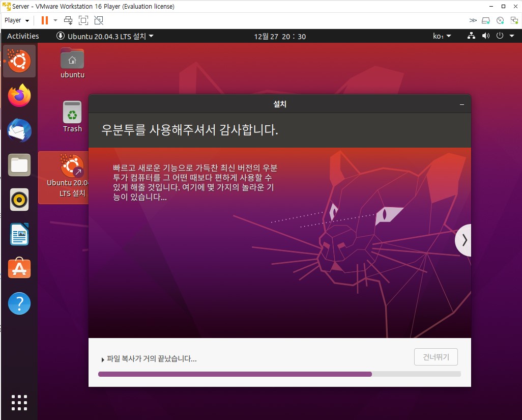The image size is (522, 420).
Task: Open Rhythmbox music player from the dock
Action: (19, 200)
